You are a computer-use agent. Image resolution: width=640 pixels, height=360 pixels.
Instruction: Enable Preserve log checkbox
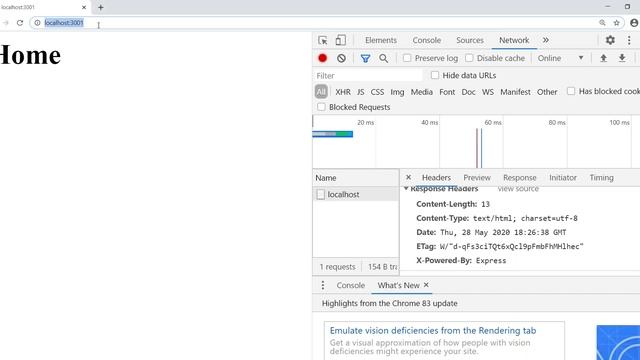(407, 58)
